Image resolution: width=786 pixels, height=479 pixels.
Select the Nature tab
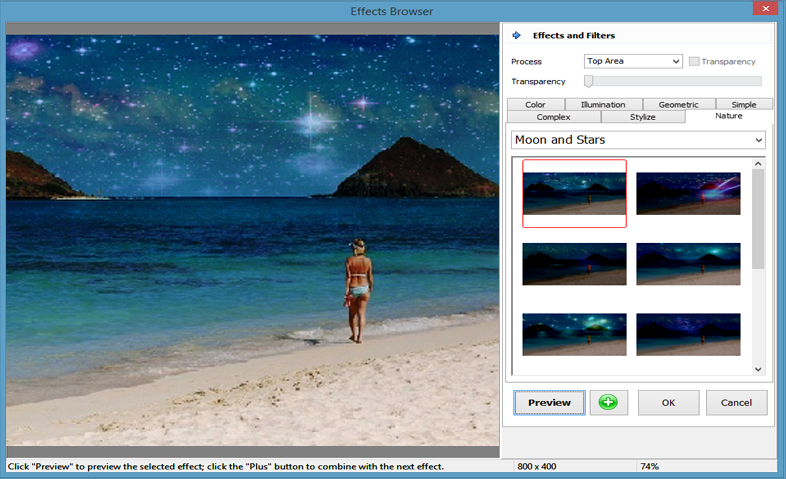pos(729,116)
